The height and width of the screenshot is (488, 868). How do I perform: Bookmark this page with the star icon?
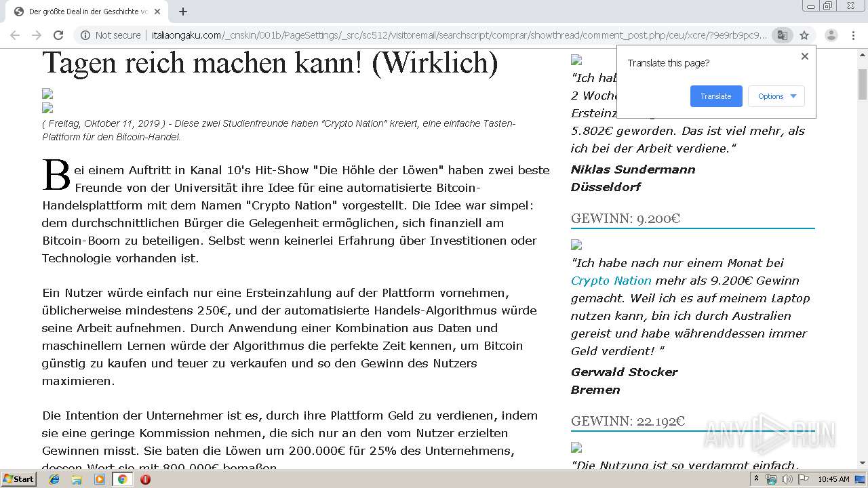pyautogui.click(x=804, y=35)
